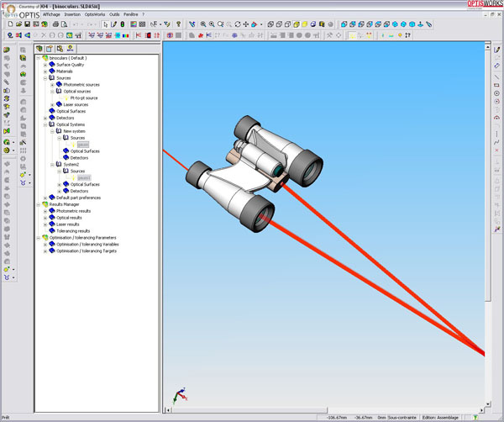Image resolution: width=504 pixels, height=422 pixels.
Task: Expand the Photometric sources node
Action: (x=52, y=85)
